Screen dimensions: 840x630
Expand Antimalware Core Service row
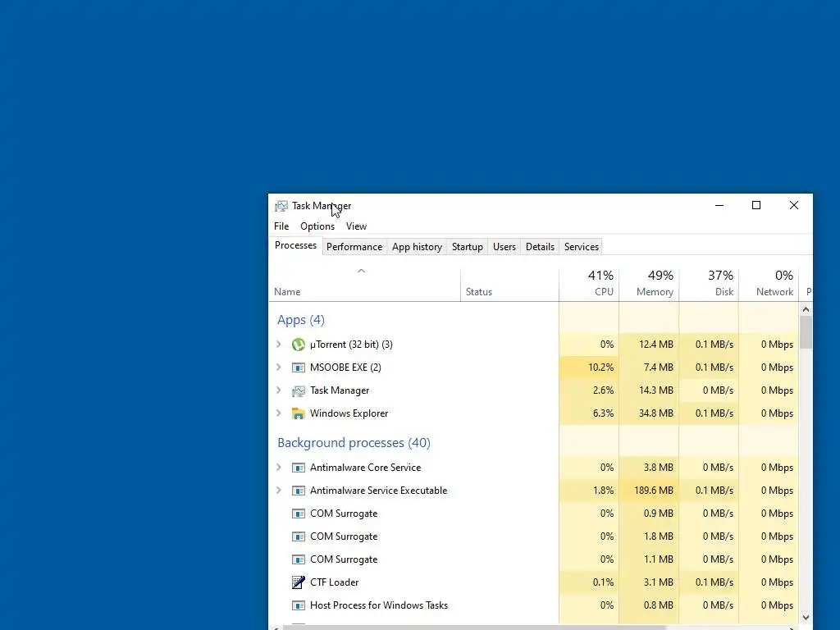pyautogui.click(x=279, y=468)
